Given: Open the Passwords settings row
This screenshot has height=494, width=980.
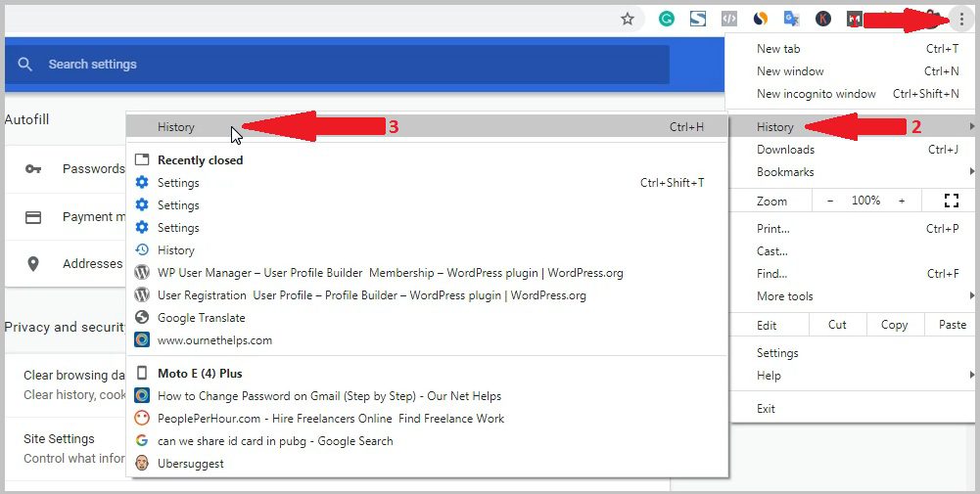Looking at the screenshot, I should click(x=66, y=168).
